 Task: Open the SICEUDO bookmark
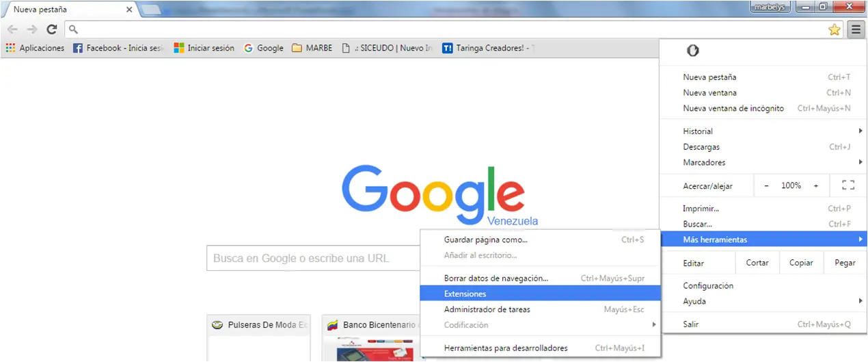click(x=387, y=48)
